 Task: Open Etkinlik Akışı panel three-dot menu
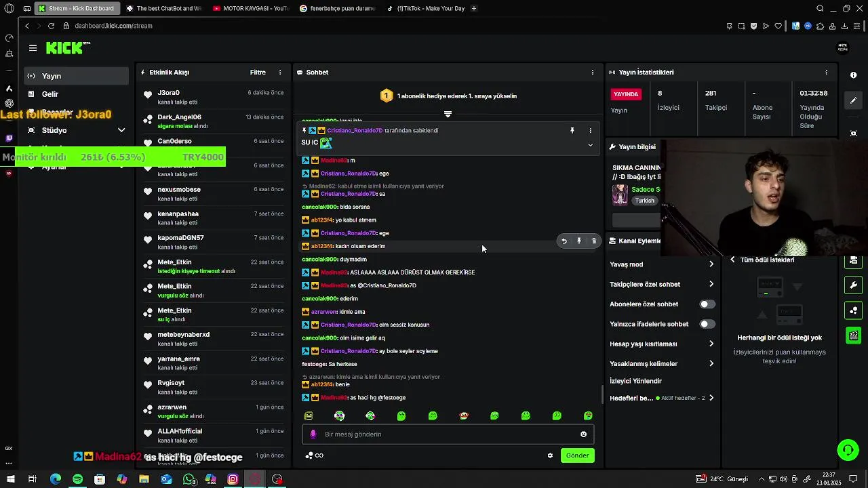[280, 73]
